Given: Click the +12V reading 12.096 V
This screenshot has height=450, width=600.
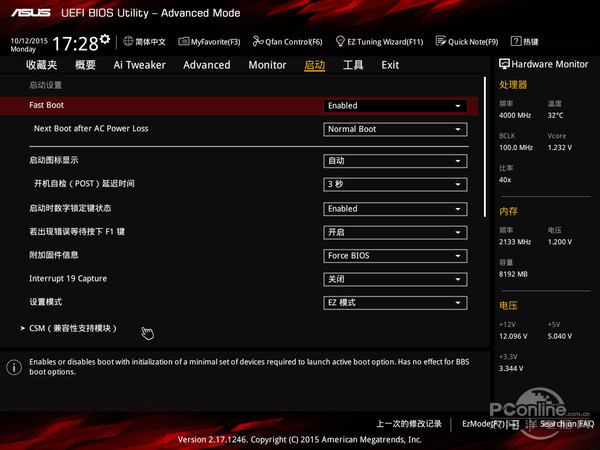Looking at the screenshot, I should 513,336.
